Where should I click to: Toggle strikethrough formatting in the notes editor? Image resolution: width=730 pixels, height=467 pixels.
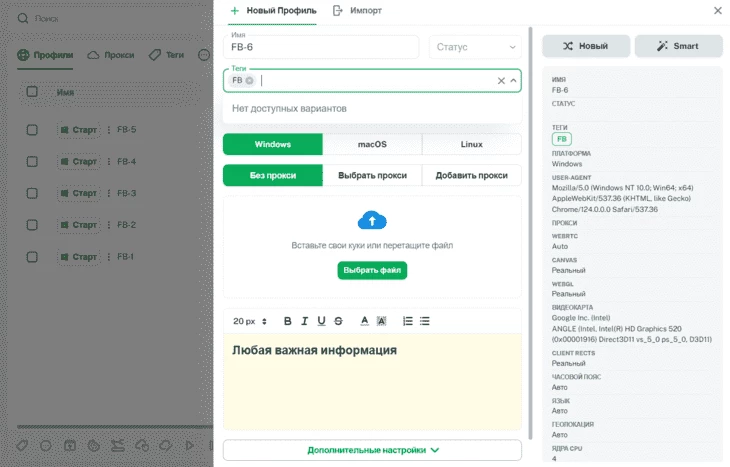[338, 321]
